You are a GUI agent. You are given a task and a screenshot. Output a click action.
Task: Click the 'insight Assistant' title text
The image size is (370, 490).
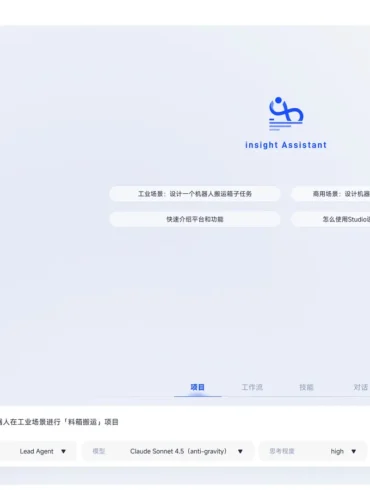(x=286, y=145)
